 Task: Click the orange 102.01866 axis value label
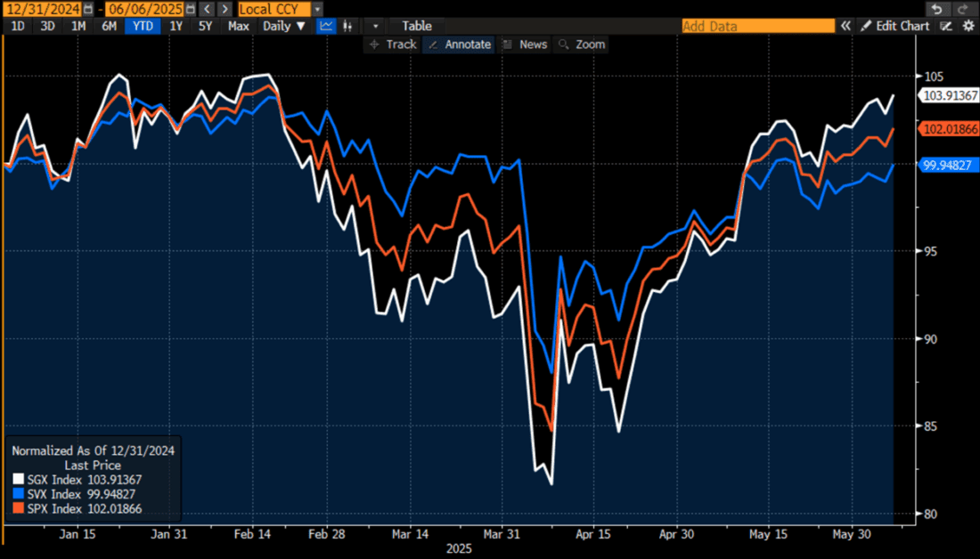(x=950, y=129)
